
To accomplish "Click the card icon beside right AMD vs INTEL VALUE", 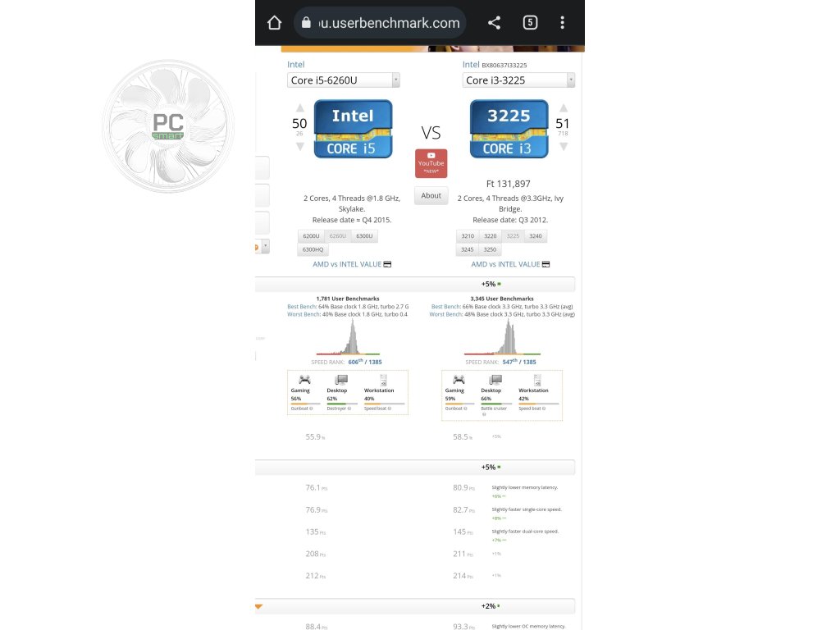I will point(546,264).
